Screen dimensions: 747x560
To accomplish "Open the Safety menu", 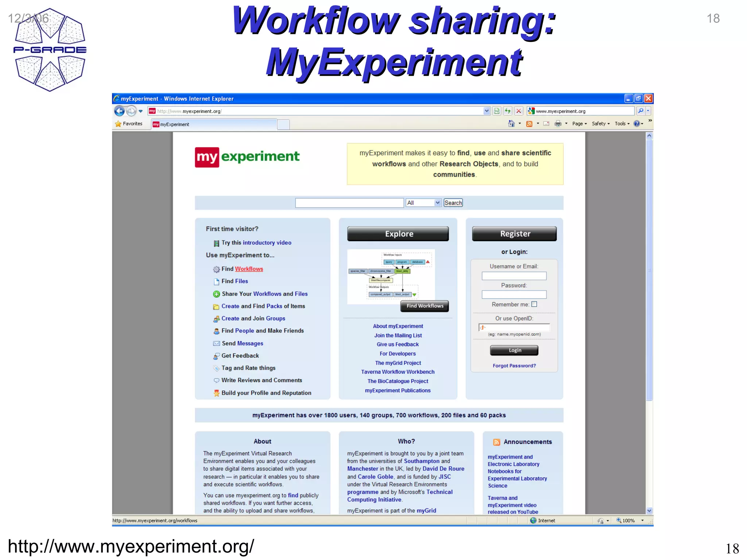I will (601, 124).
